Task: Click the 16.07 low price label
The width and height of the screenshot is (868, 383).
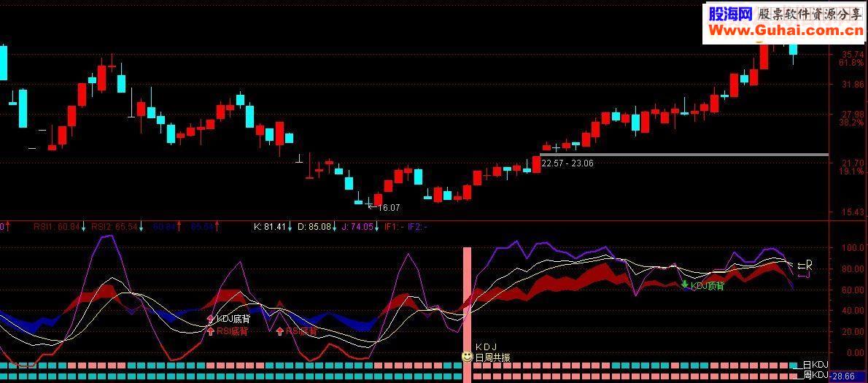Action: click(389, 208)
